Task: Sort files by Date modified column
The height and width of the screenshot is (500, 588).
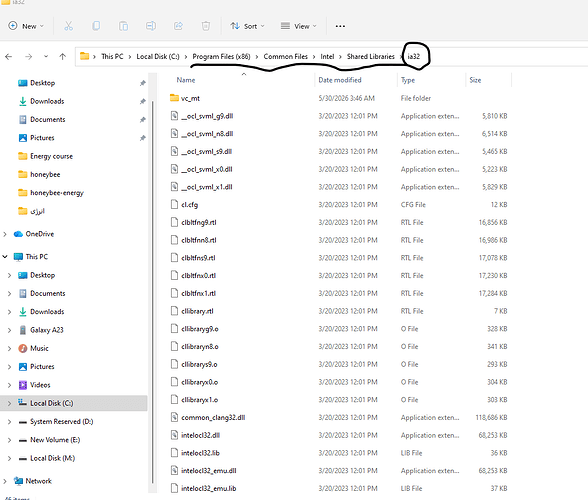Action: coord(340,80)
